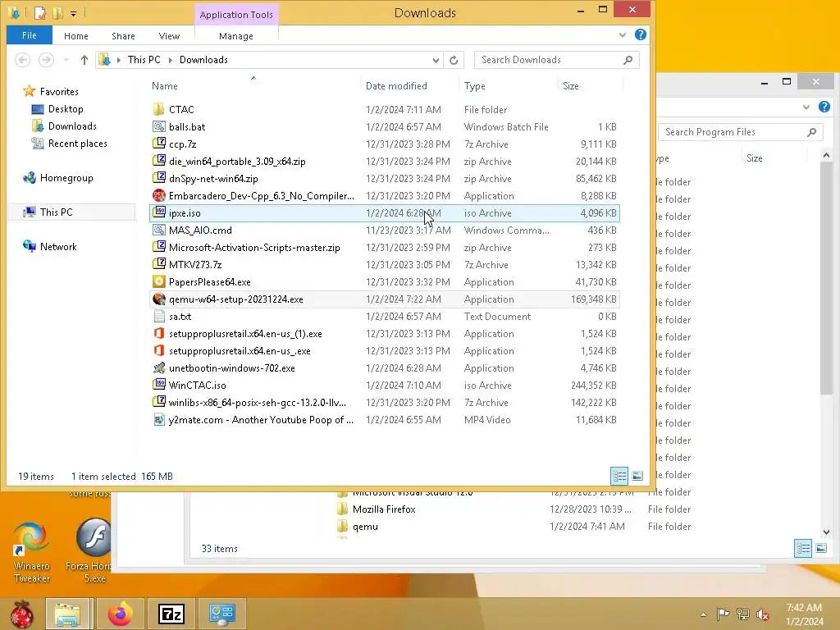This screenshot has width=840, height=630.
Task: Open the Share ribbon tab
Action: click(x=123, y=36)
